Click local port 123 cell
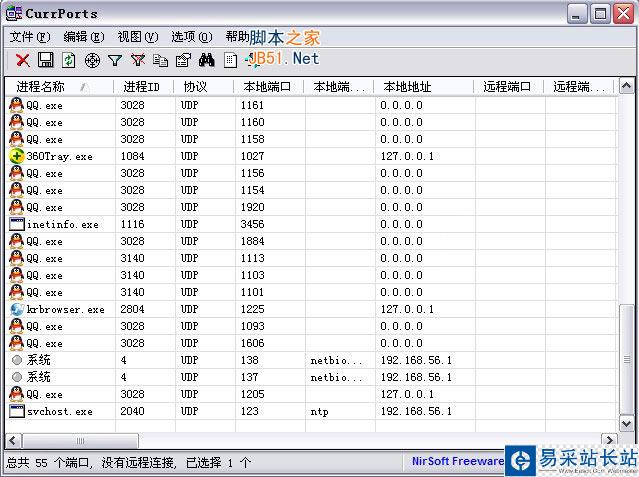Screen dimensions: 639x477 [249, 411]
